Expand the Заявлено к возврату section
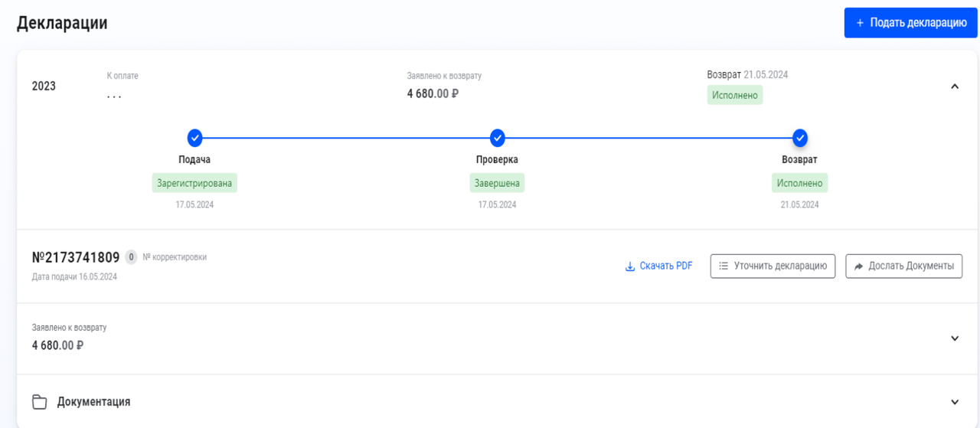The height and width of the screenshot is (428, 980). (x=955, y=338)
